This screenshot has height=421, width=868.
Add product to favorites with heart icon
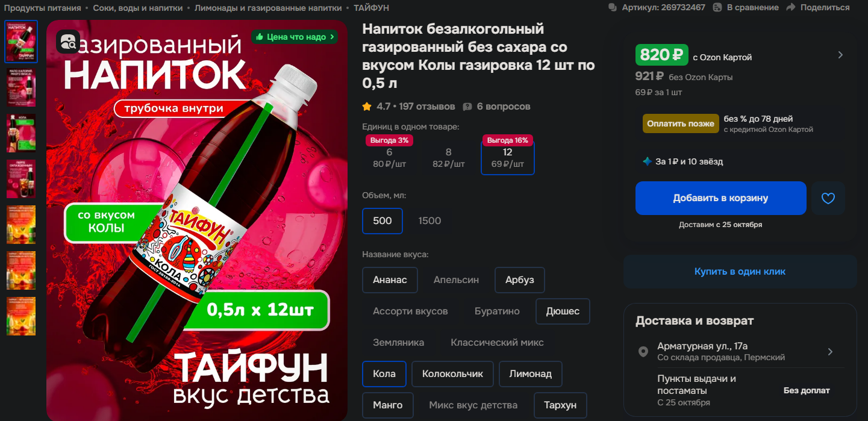point(828,198)
